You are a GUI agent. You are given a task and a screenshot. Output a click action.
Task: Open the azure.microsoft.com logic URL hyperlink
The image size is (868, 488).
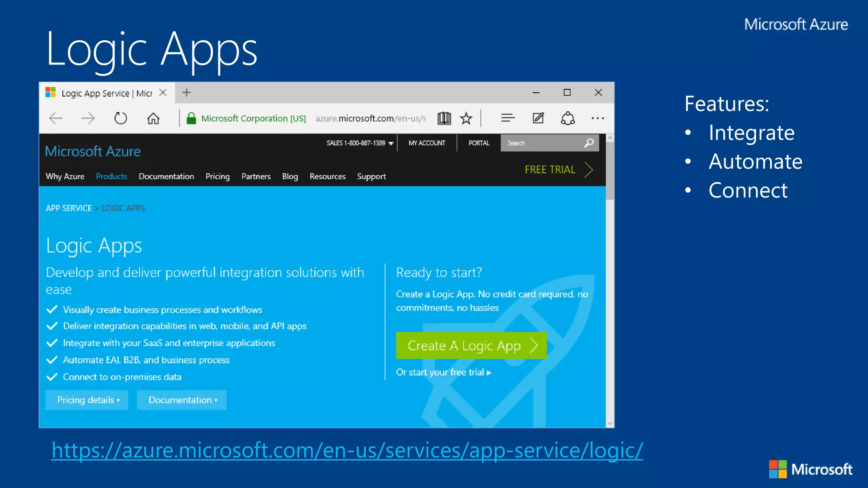(347, 450)
